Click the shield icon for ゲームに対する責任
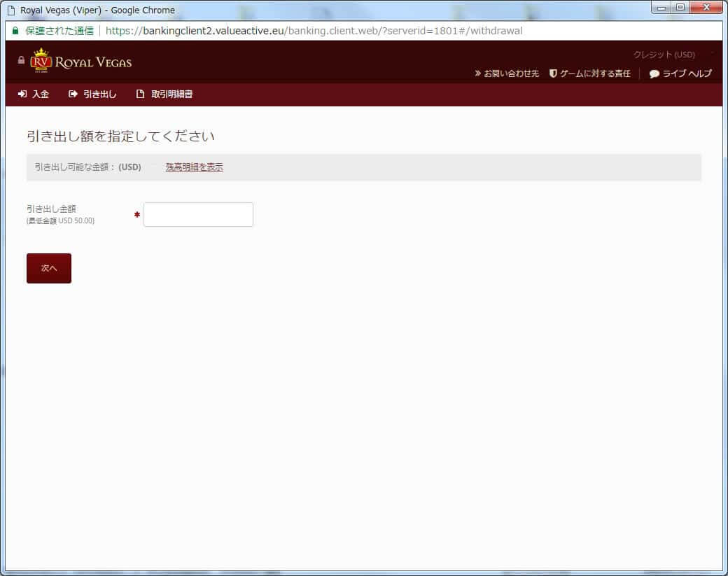This screenshot has height=576, width=728. [553, 73]
